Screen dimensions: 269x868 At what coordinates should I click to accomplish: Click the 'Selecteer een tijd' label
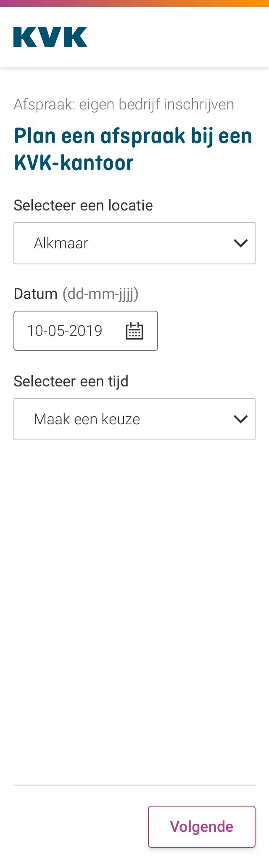(71, 381)
